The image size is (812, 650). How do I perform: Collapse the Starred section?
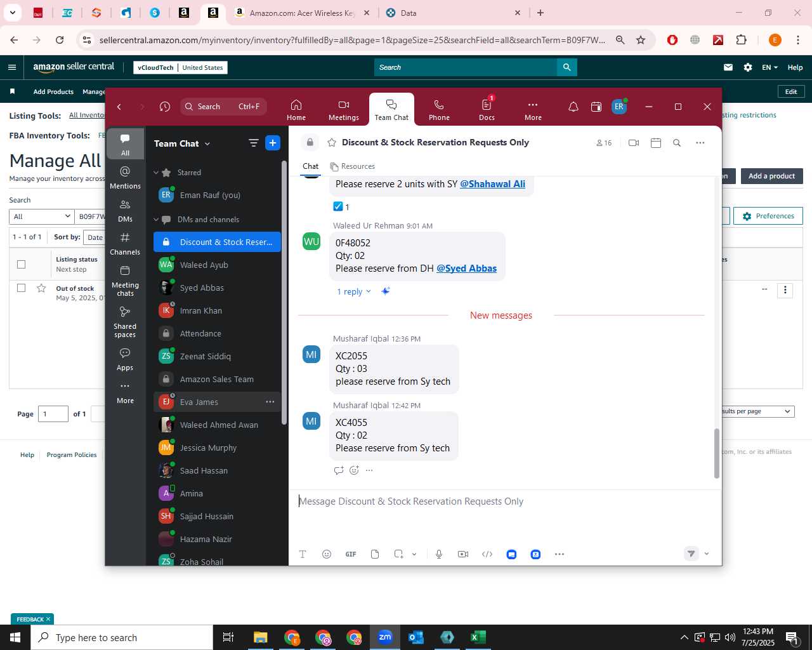(x=156, y=173)
